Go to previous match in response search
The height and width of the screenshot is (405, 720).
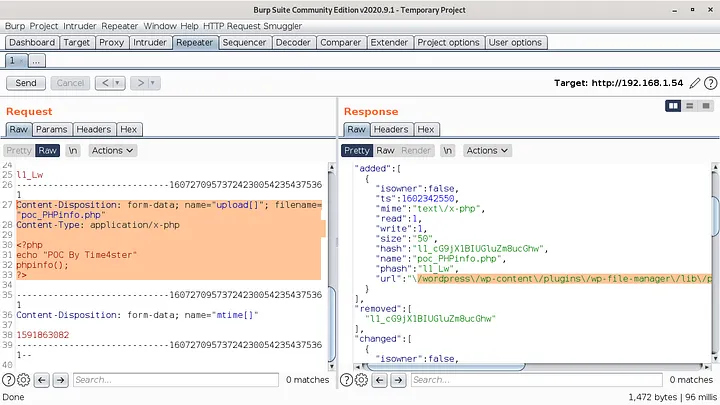coord(379,380)
